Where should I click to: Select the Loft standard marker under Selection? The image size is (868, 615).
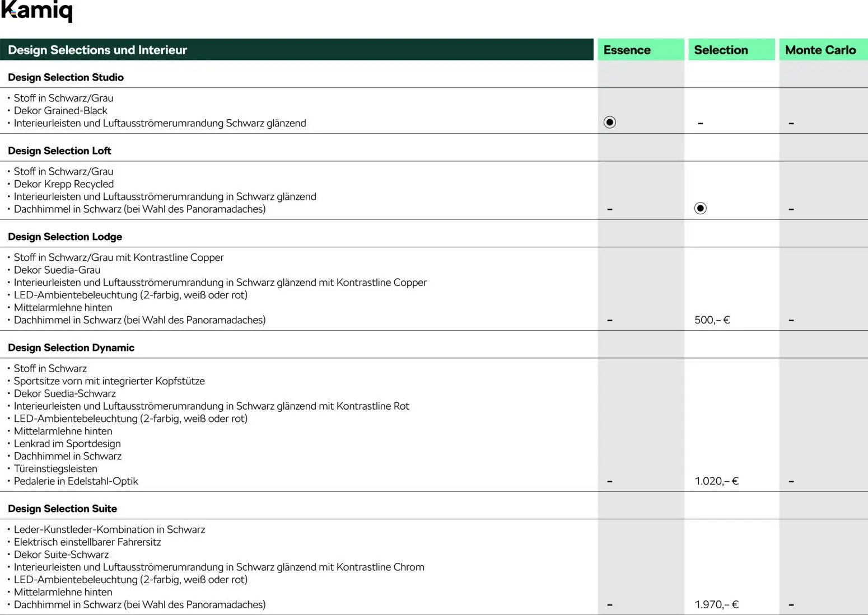coord(700,208)
